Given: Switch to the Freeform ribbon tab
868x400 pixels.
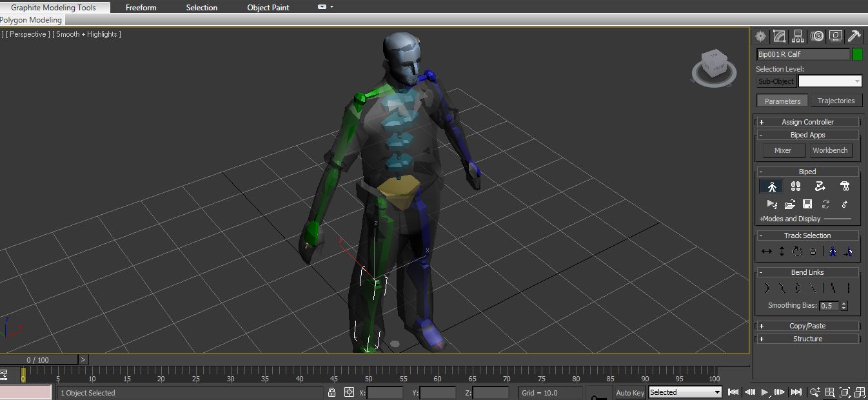Looking at the screenshot, I should (x=141, y=7).
